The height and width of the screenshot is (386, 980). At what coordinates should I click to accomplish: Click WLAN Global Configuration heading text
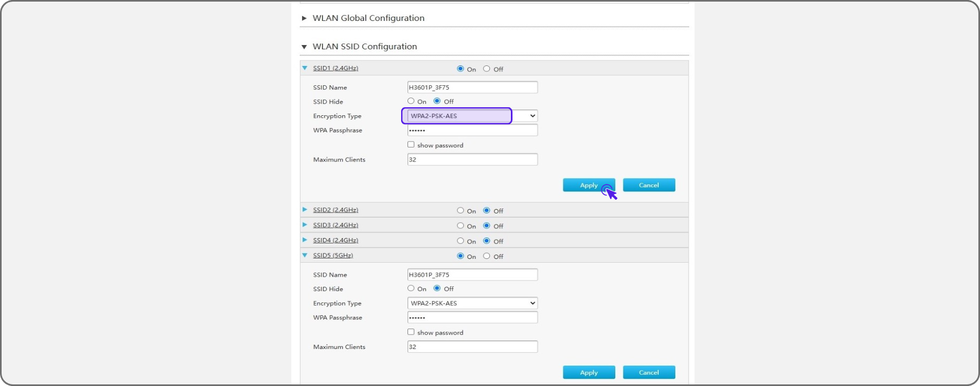pos(368,18)
